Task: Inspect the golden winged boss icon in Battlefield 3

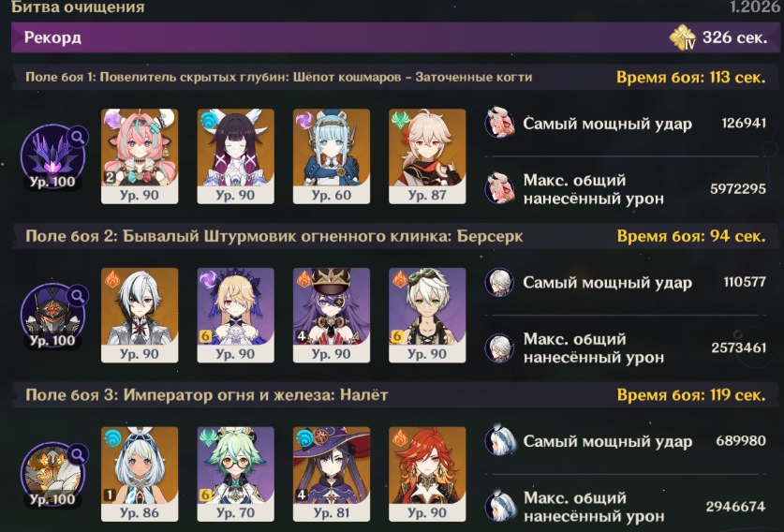Action: 52,474
